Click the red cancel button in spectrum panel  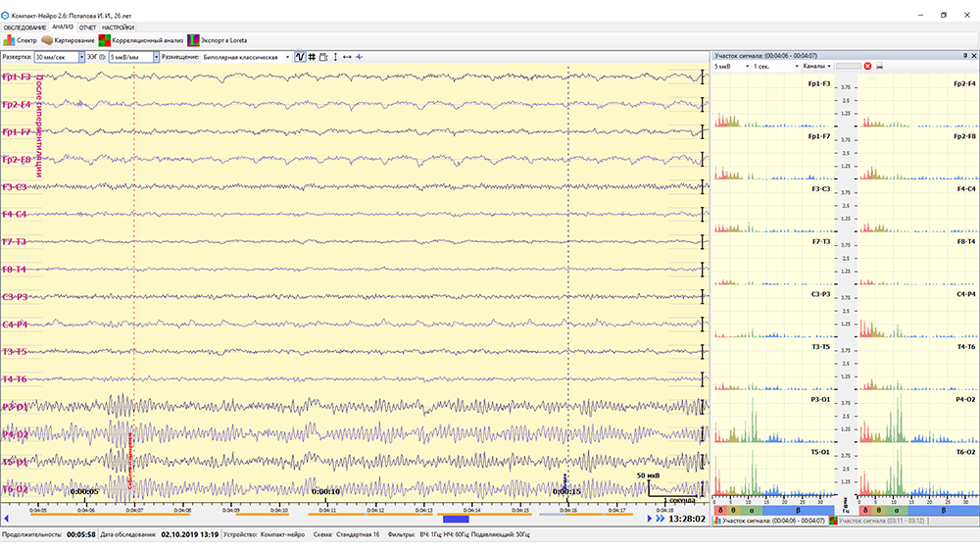pyautogui.click(x=867, y=67)
